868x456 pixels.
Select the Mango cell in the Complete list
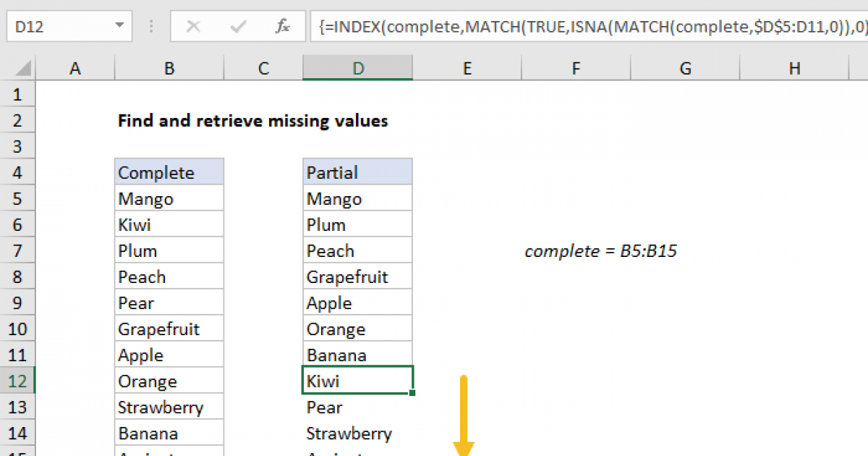pos(169,198)
